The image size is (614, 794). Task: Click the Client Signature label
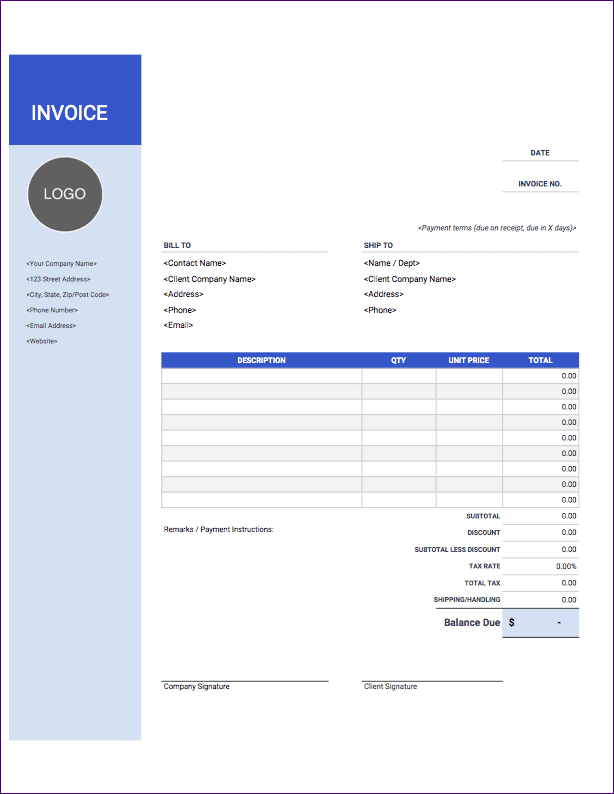(390, 686)
